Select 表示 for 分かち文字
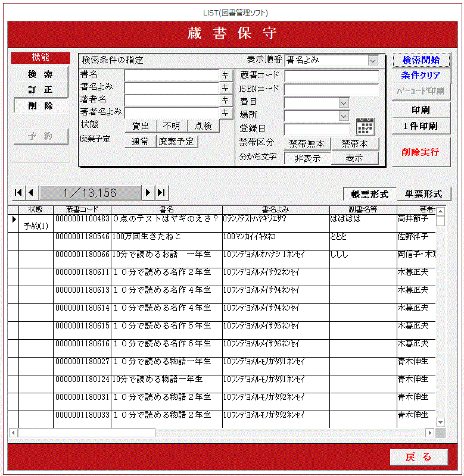This screenshot has width=464, height=476. tap(354, 158)
